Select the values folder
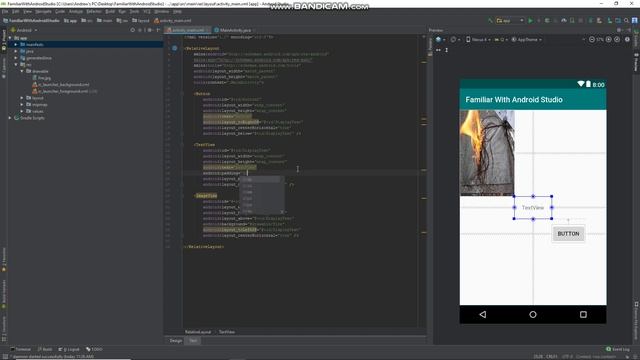This screenshot has height=360, width=640. tap(35, 111)
